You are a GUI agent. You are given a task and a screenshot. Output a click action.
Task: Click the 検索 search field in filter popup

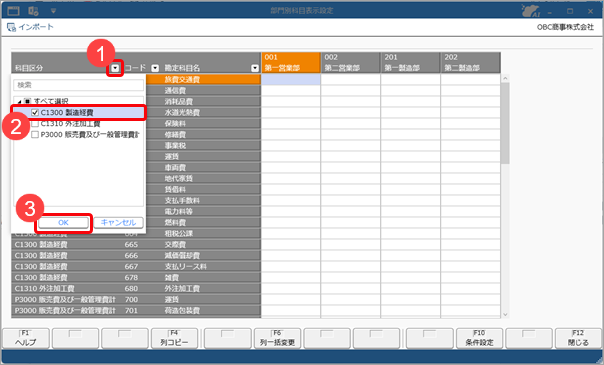tap(79, 85)
